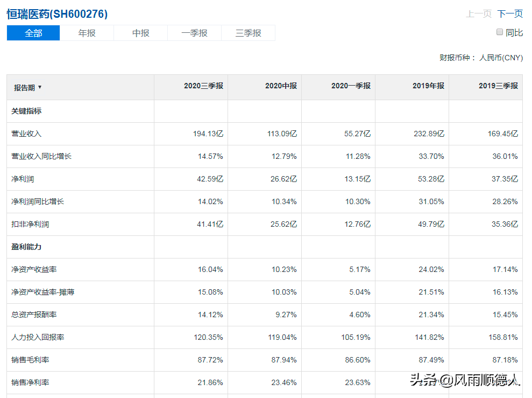Viewport: 532px width, 398px height.
Task: Select the 营业收入同比增长 row label
Action: click(x=41, y=156)
